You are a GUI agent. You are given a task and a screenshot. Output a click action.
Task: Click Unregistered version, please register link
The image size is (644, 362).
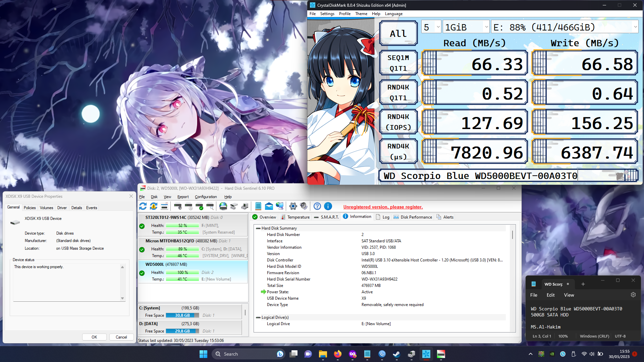(383, 207)
